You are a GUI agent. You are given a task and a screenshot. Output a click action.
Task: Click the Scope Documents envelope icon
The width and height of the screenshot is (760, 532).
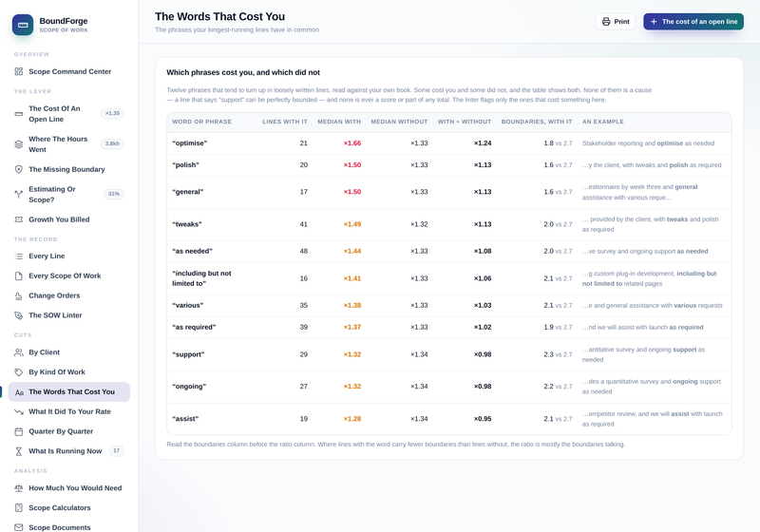18,527
